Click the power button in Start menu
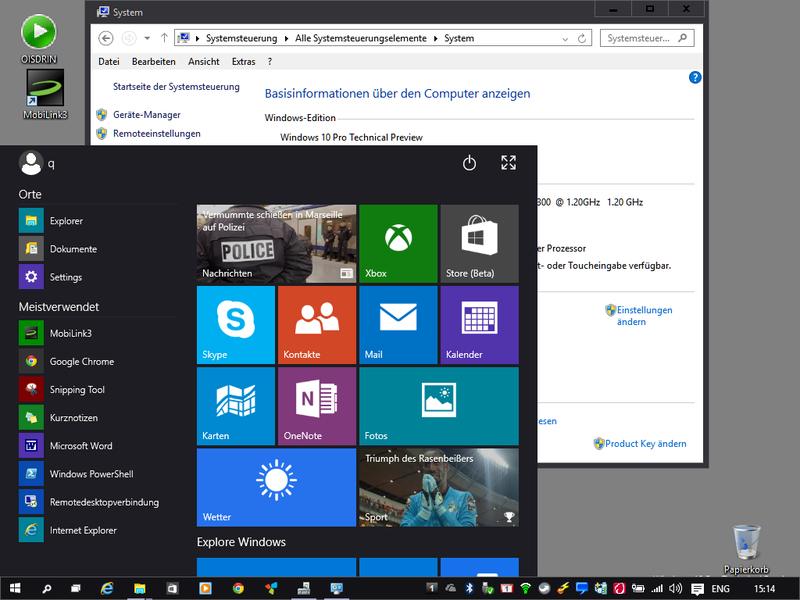This screenshot has width=800, height=600. (469, 163)
